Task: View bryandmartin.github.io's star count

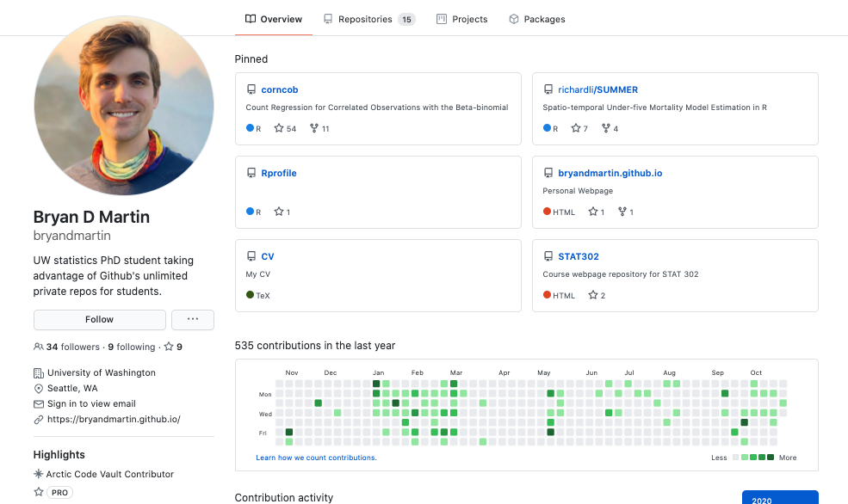Action: (x=596, y=212)
